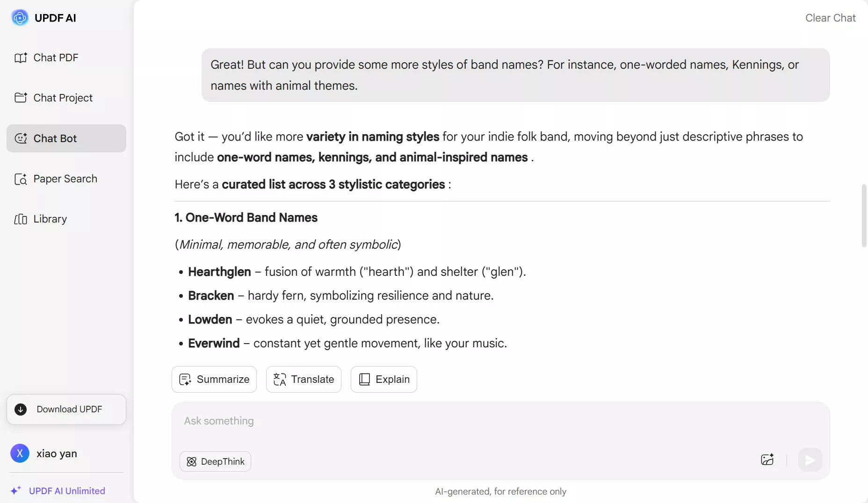Click the Explain quick action
Viewport: 868px width, 503px height.
383,379
